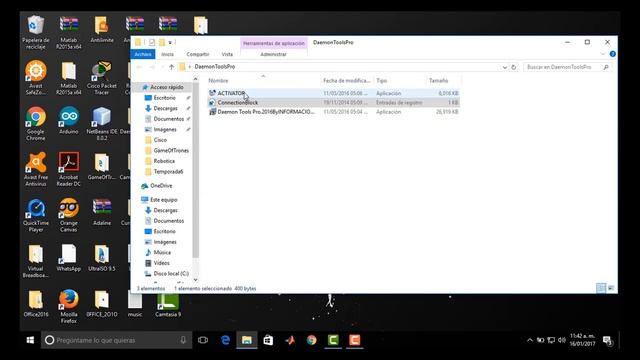Select the ACTIVATOR application file

click(333, 93)
